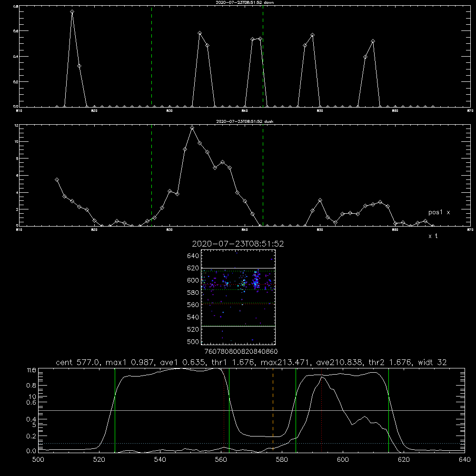
Task: Click the left green dashed line in the dawn plot
Action: click(151, 57)
